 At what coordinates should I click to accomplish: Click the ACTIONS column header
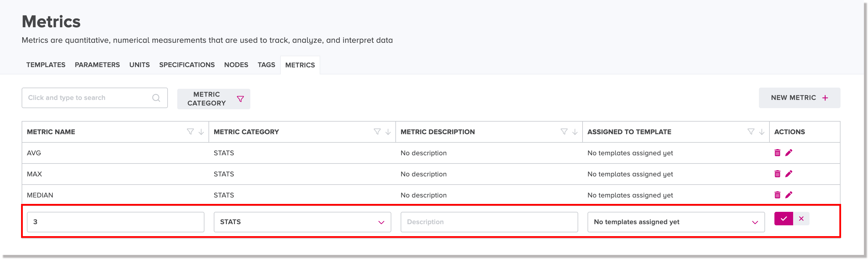(789, 132)
